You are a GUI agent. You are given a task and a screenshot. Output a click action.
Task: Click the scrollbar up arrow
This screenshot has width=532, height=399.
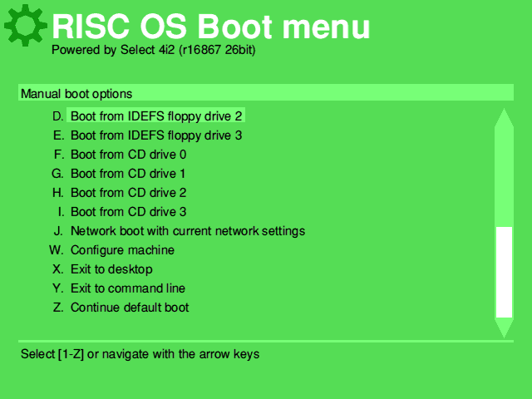(504, 118)
